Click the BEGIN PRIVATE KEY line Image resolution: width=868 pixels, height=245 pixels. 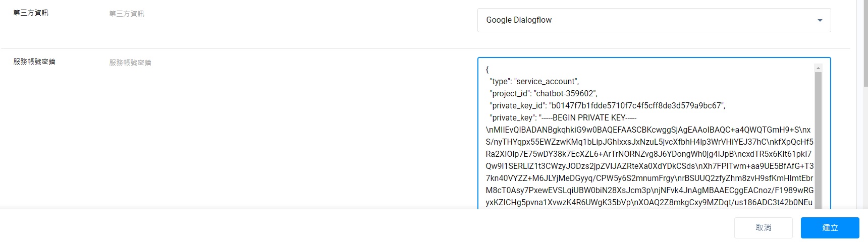(563, 118)
